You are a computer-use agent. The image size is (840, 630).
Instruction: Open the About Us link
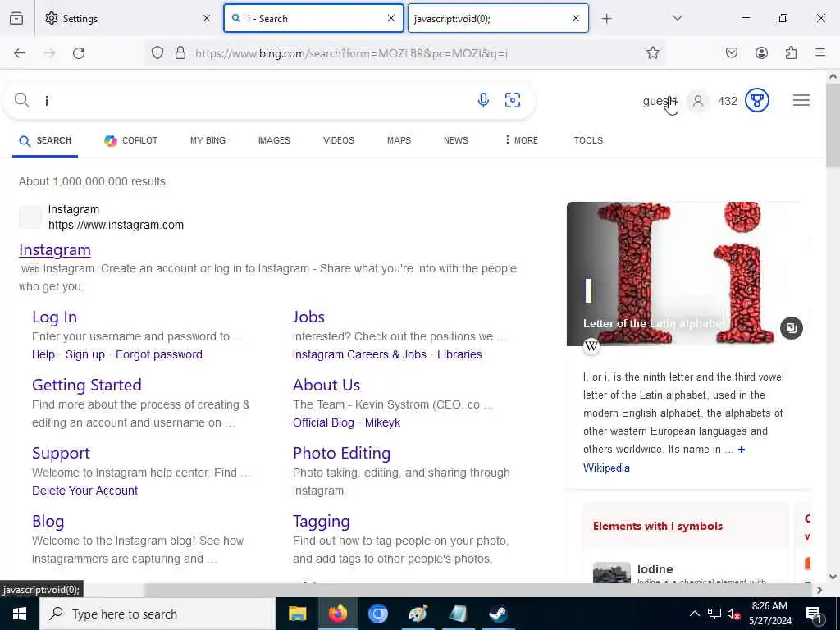[x=326, y=386]
